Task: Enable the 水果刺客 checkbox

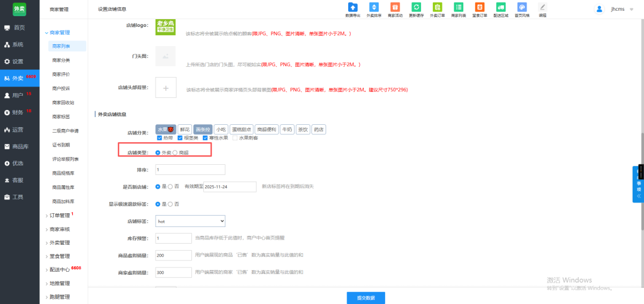Action: click(235, 138)
